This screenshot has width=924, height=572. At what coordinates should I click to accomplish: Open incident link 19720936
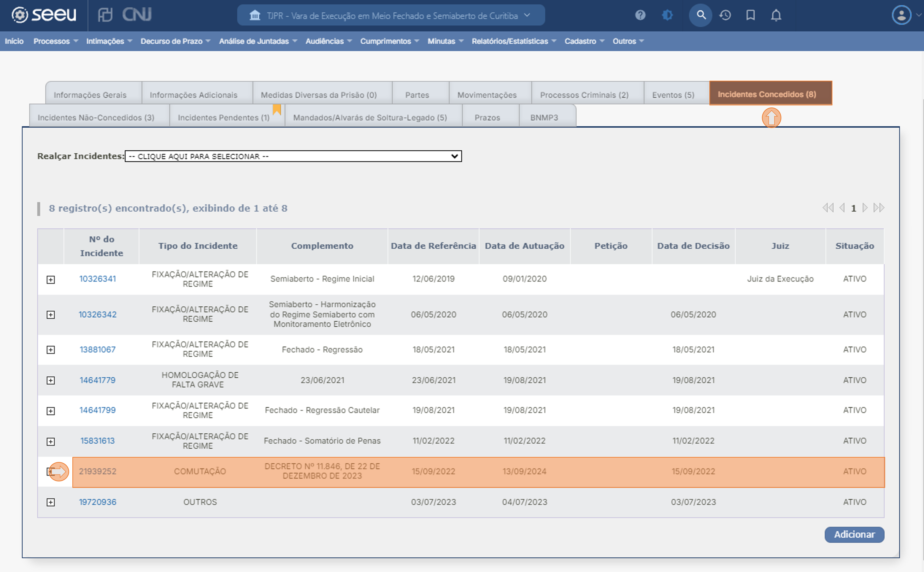[98, 502]
